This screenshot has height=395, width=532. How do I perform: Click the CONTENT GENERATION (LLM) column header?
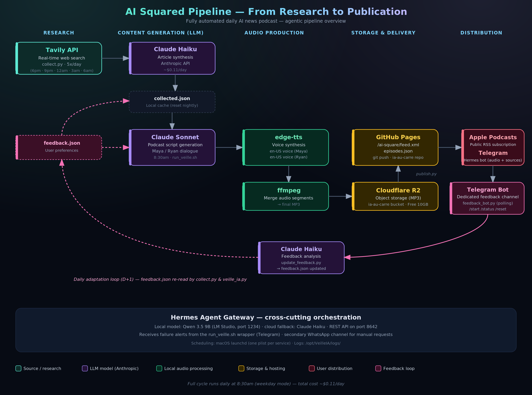(161, 33)
